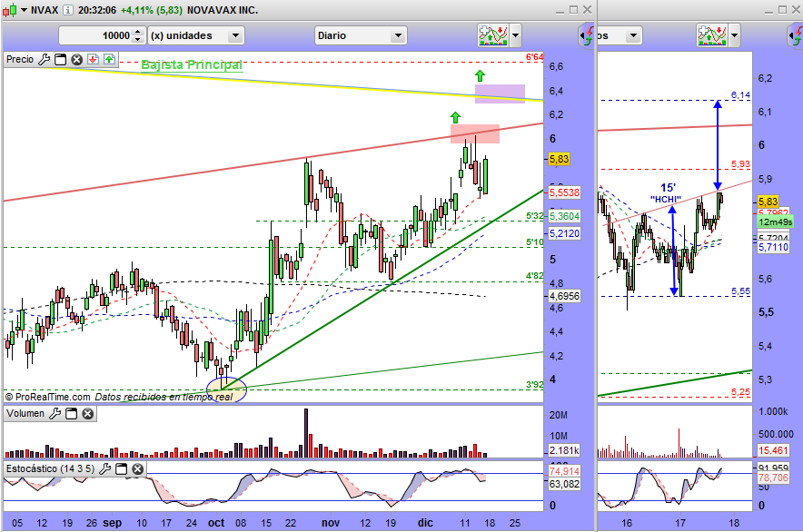
Task: Click the red 5,5538 value label
Action: coord(564,192)
